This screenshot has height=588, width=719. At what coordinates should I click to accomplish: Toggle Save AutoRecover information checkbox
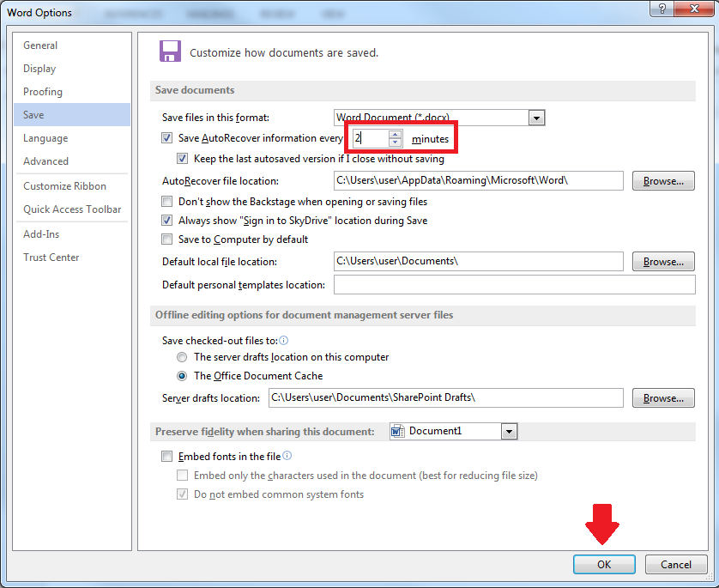tap(167, 138)
